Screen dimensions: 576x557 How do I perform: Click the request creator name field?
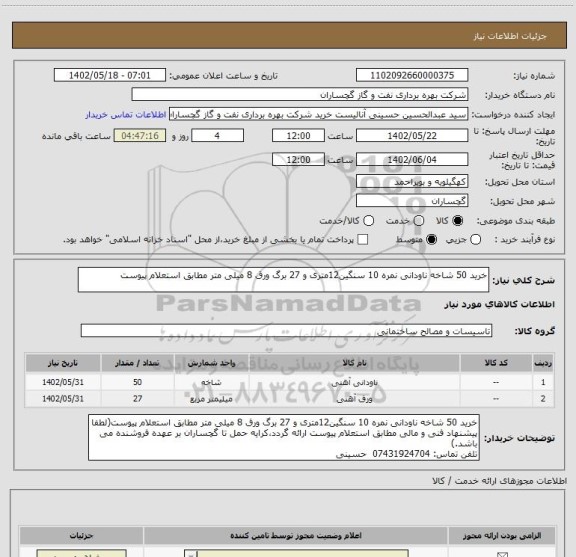tap(318, 115)
